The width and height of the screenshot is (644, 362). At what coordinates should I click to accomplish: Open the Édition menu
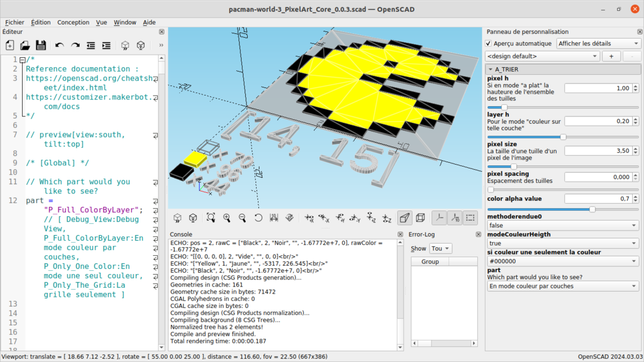click(x=41, y=22)
